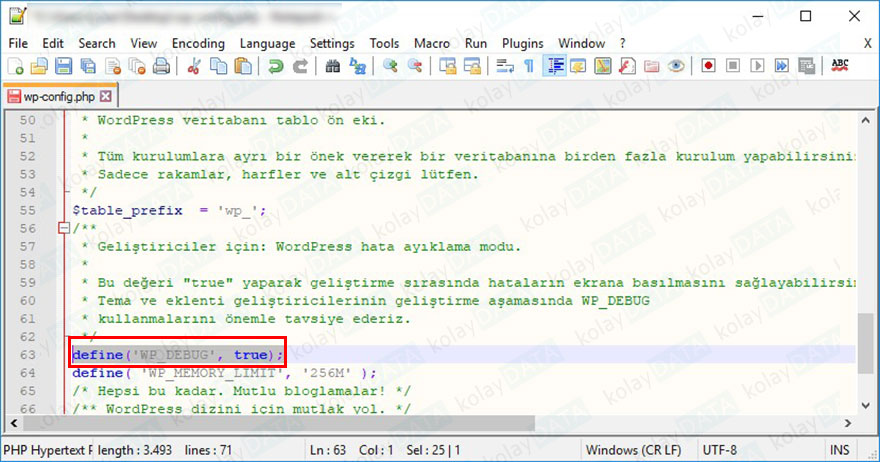880x462 pixels.
Task: Play back the recorded macro icon
Action: click(x=757, y=66)
